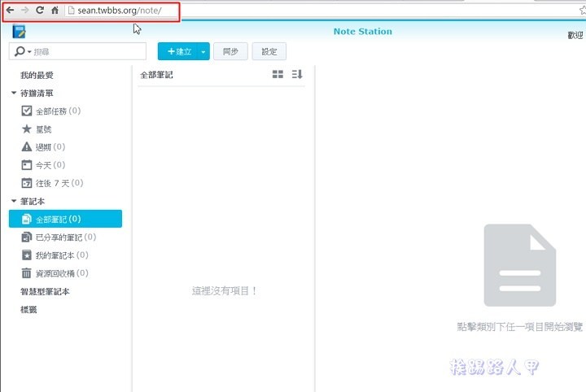Click the 設定 settings button
The width and height of the screenshot is (586, 392).
click(269, 51)
